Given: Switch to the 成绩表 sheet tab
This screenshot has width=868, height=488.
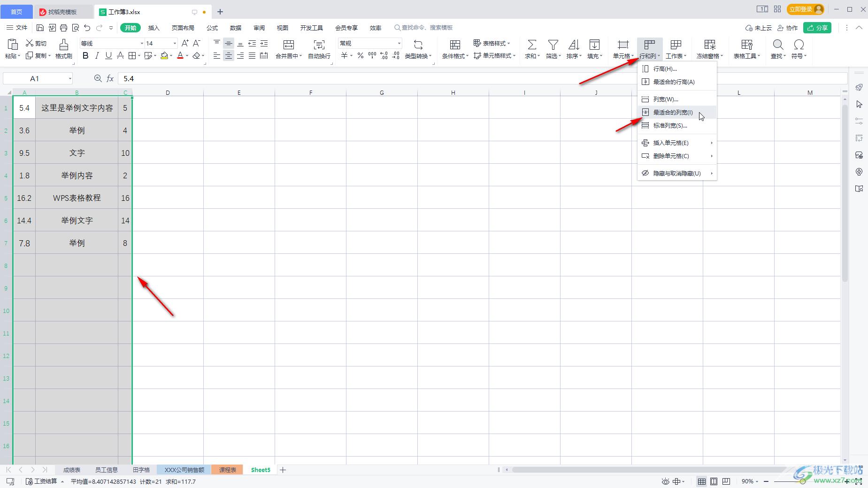Looking at the screenshot, I should coord(72,470).
